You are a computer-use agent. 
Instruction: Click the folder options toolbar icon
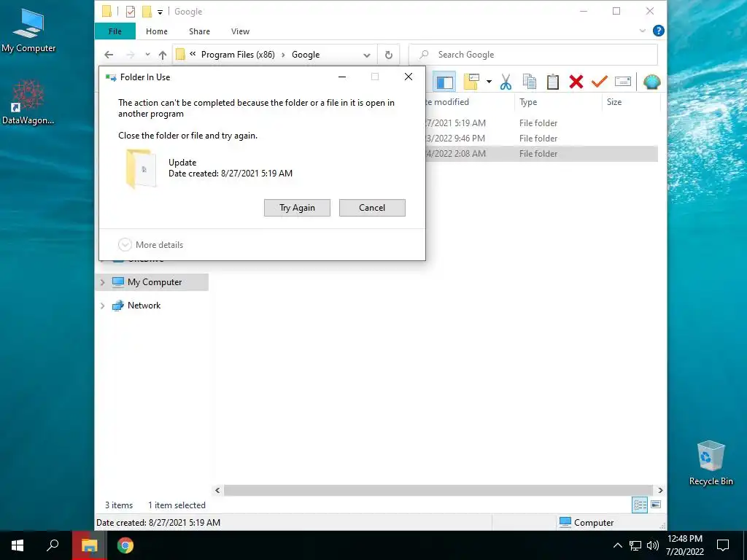click(x=471, y=82)
